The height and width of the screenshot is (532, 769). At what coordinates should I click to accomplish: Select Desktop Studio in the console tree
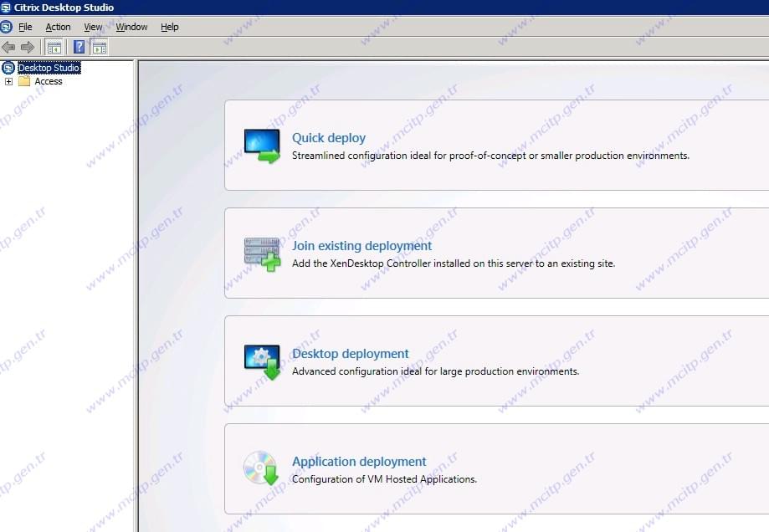pyautogui.click(x=49, y=68)
